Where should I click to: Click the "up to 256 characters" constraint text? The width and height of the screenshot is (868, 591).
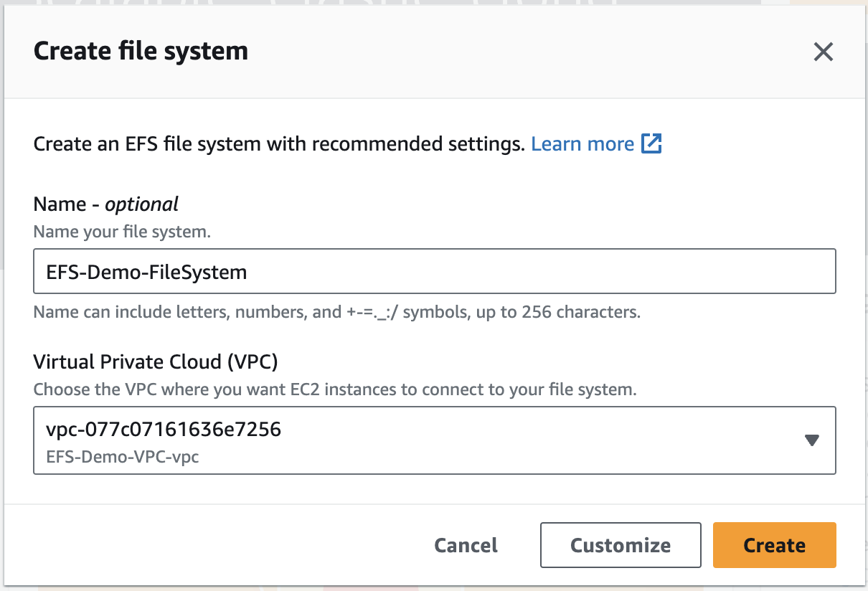coord(557,312)
